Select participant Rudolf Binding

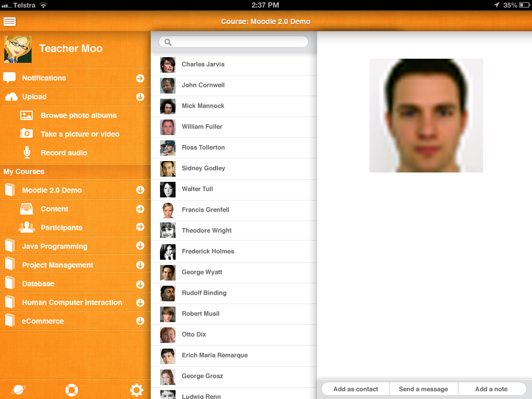click(234, 293)
